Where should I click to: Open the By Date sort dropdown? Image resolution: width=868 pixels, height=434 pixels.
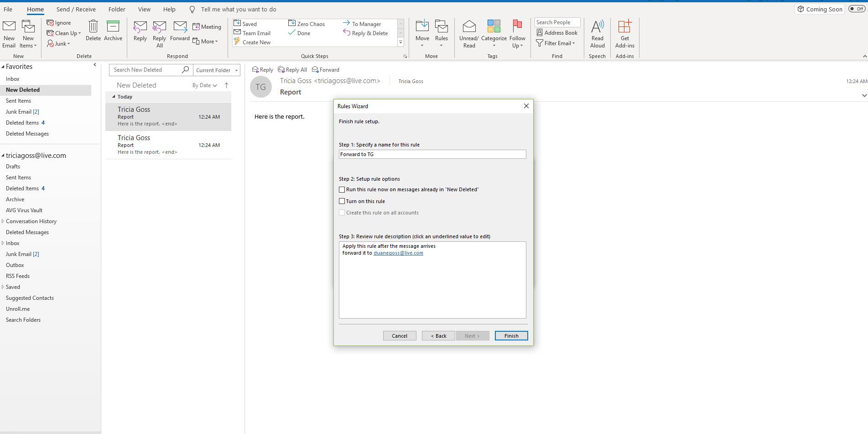pos(204,85)
